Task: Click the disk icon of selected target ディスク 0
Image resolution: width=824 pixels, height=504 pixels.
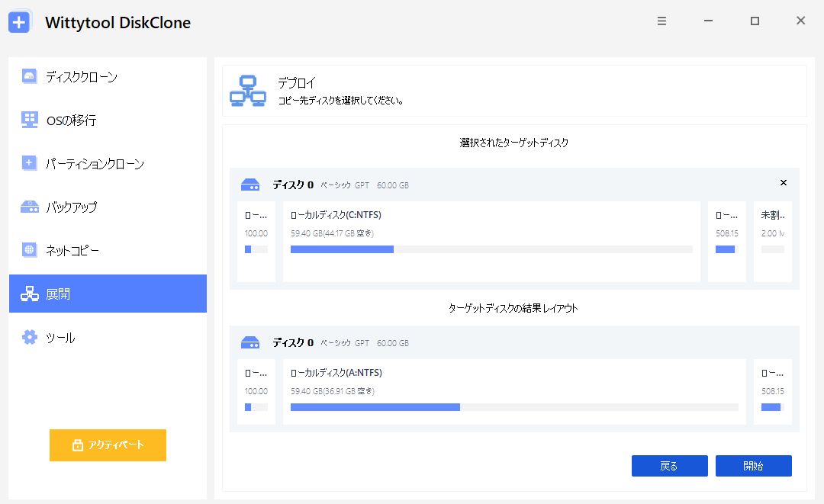Action: coord(250,185)
